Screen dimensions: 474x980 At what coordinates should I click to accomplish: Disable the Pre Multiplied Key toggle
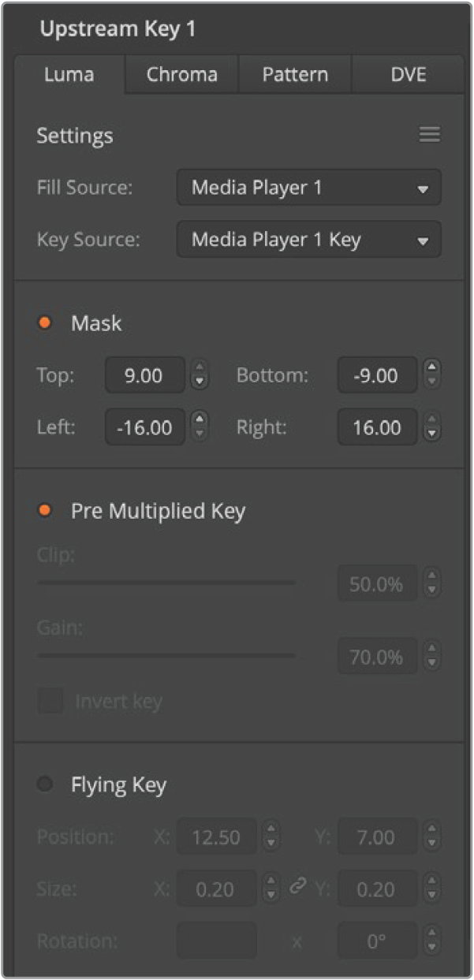(x=45, y=511)
